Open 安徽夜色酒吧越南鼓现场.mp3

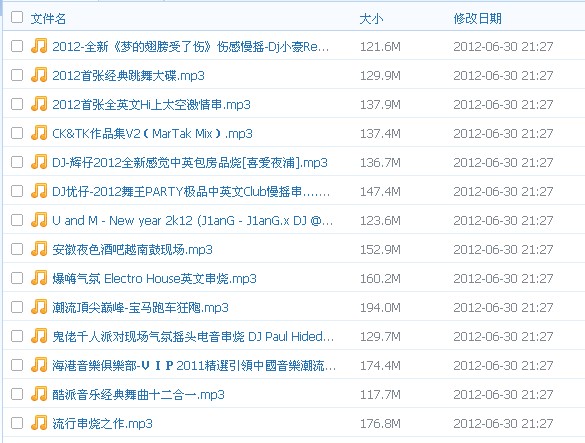coord(132,250)
